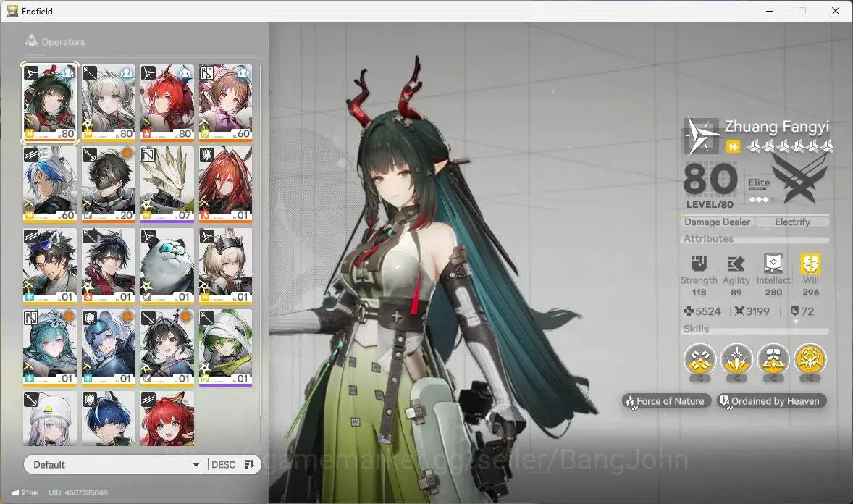Select the teal-haired operator level 01
This screenshot has width=853, height=504.
click(x=49, y=348)
